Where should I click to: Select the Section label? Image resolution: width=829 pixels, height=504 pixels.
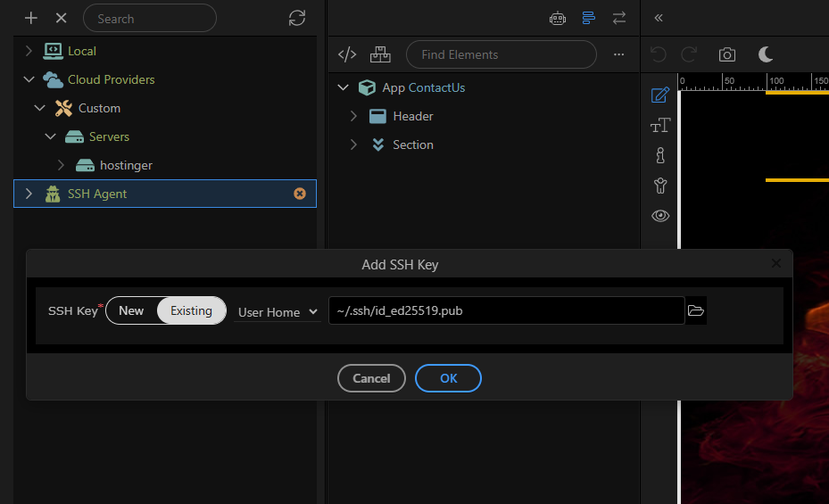click(x=413, y=145)
